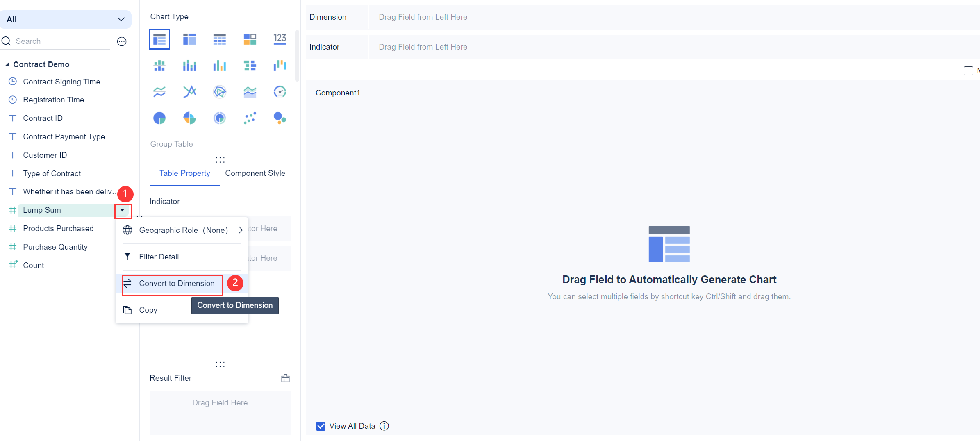Select the scatter plot chart type
Image resolution: width=980 pixels, height=441 pixels.
point(250,118)
